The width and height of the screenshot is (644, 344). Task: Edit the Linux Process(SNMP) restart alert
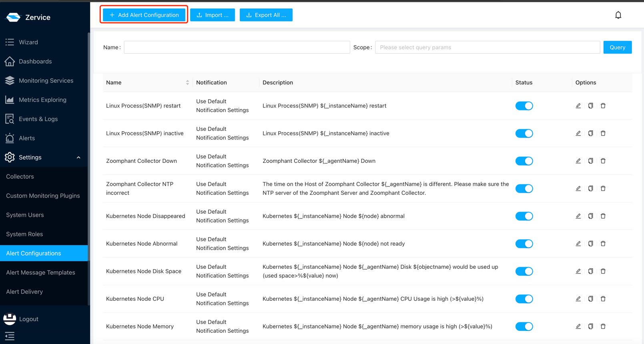(578, 106)
